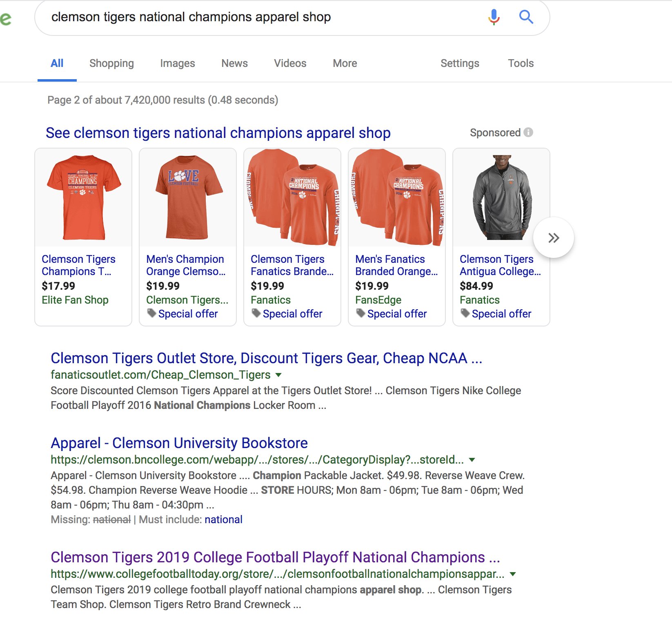Open the Settings menu
The image size is (672, 626).
click(460, 63)
